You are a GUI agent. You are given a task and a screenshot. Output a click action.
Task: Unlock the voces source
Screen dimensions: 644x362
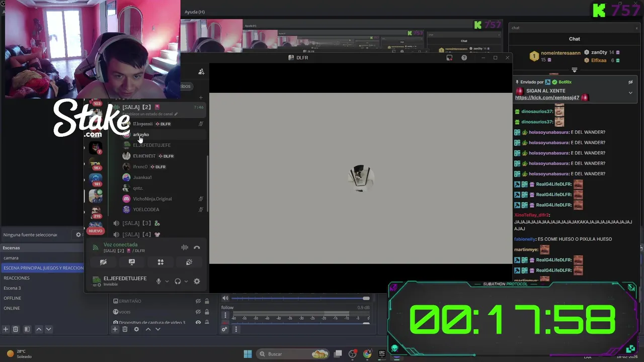point(206,312)
